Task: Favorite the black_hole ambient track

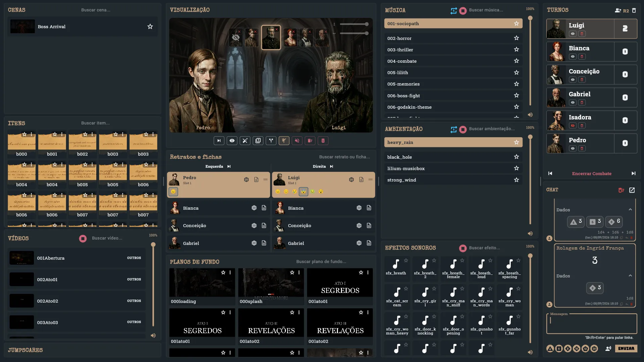Action: click(x=516, y=157)
